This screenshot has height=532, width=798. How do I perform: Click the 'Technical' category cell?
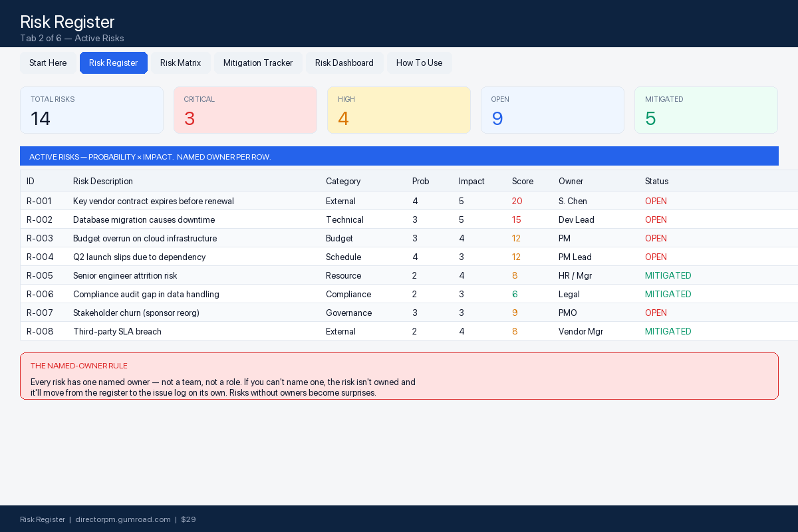point(344,219)
